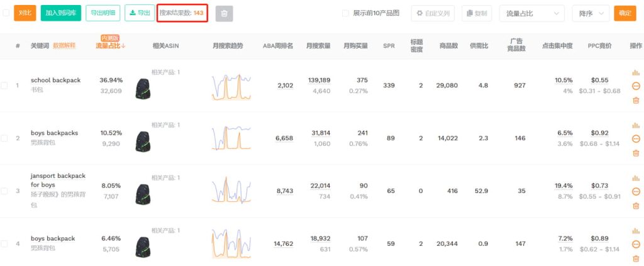The height and width of the screenshot is (266, 644).
Task: Click the bar chart icon for boys backpacks
Action: tap(635, 125)
